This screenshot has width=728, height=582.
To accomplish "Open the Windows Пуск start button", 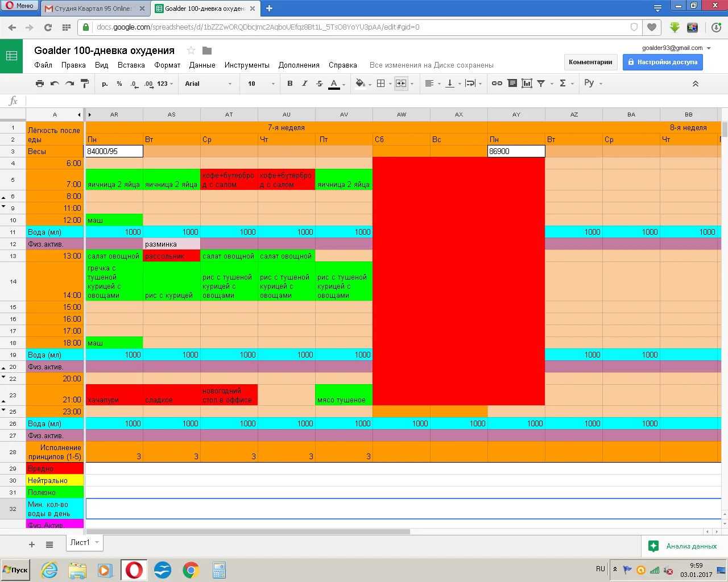I will (15, 569).
